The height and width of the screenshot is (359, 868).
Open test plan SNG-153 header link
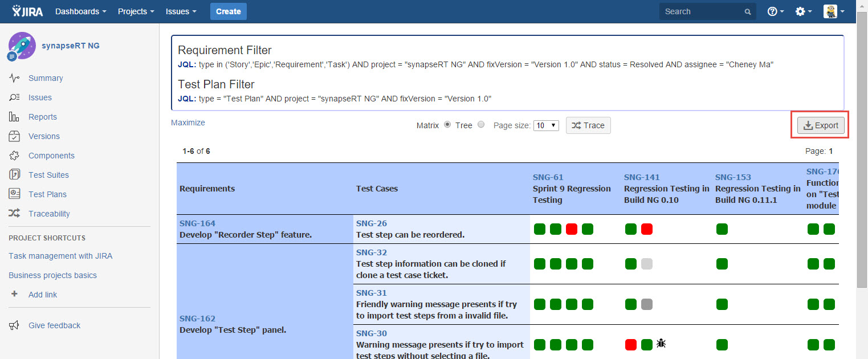click(733, 177)
